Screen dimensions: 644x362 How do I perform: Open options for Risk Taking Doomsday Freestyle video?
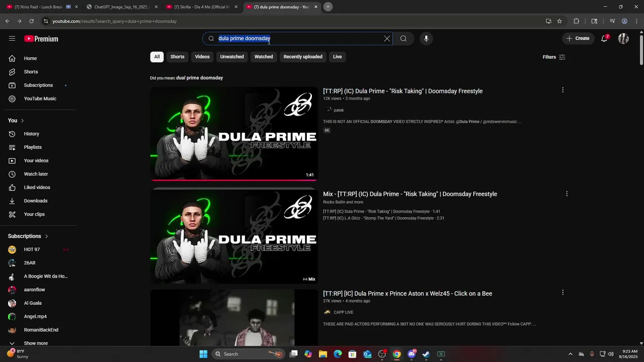click(562, 90)
